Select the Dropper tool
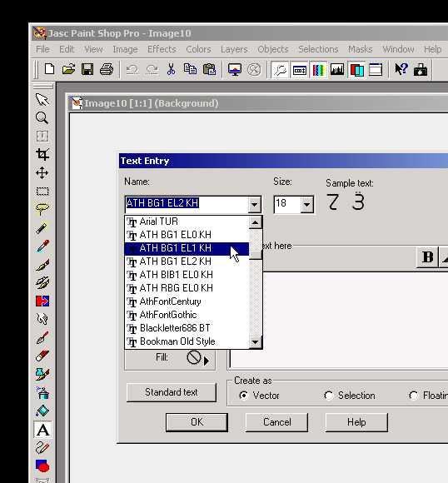This screenshot has height=483, width=448. [42, 246]
